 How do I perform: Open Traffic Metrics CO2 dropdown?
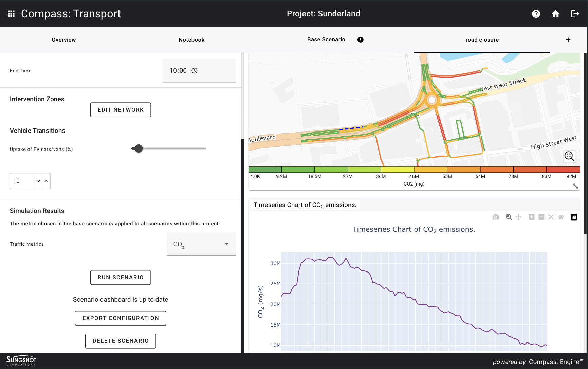pos(201,244)
